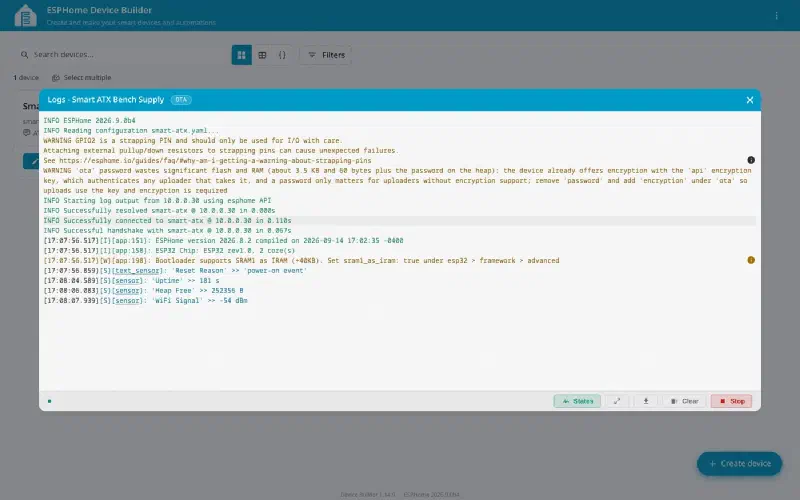The width and height of the screenshot is (800, 500).
Task: Switch to the code braces view
Action: [282, 55]
